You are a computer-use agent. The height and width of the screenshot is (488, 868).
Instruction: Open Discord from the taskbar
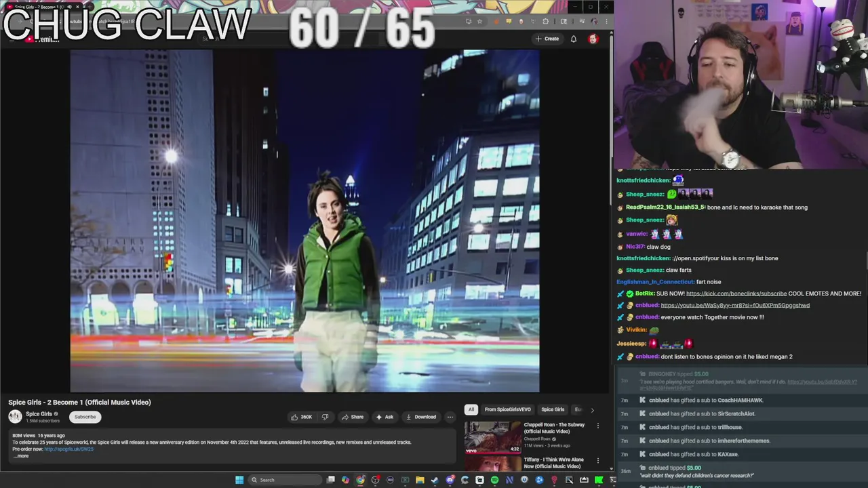pyautogui.click(x=450, y=480)
